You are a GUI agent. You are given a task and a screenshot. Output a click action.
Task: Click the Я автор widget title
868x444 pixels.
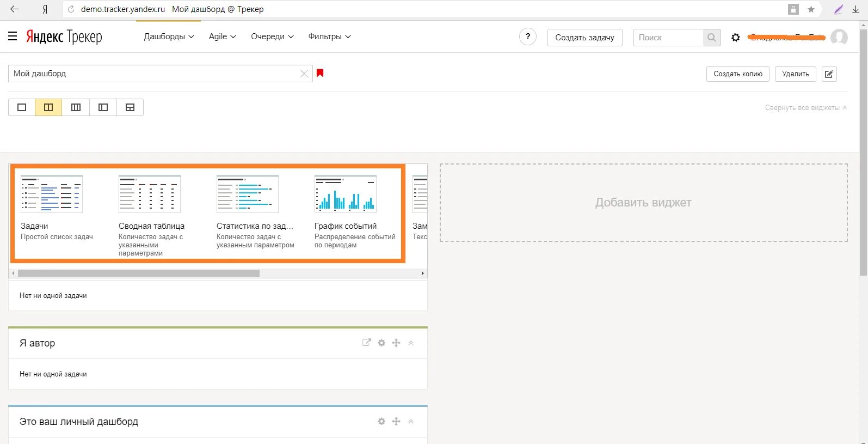click(37, 343)
